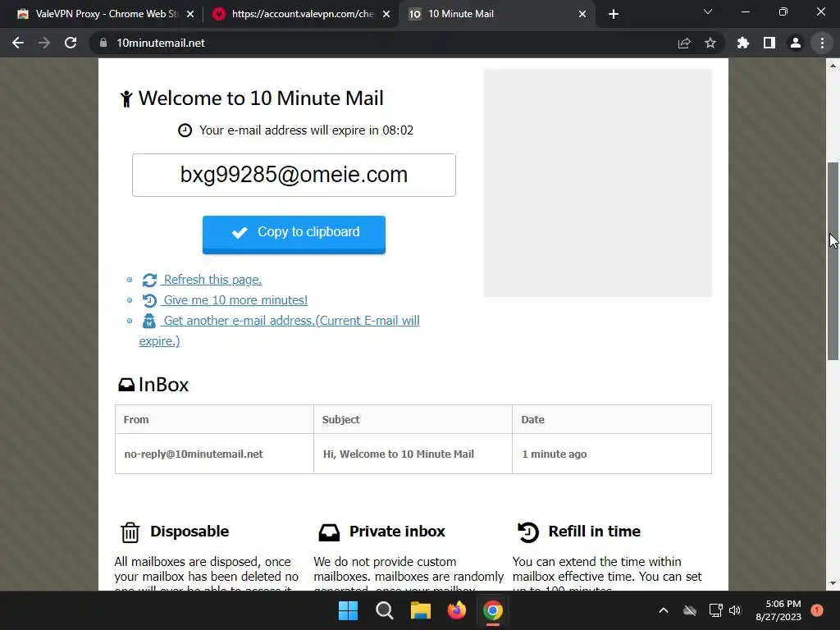This screenshot has width=840, height=630.
Task: Select the 10 Minute Mail tab
Action: coord(495,14)
